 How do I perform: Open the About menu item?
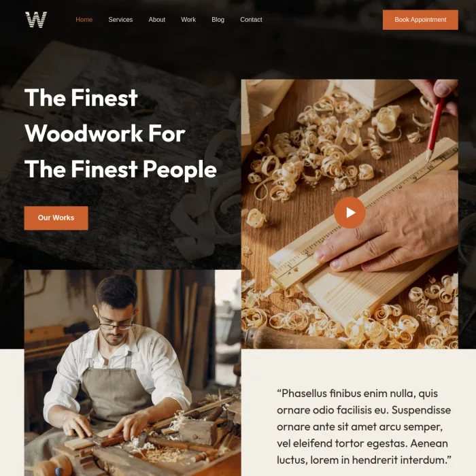[x=156, y=20]
